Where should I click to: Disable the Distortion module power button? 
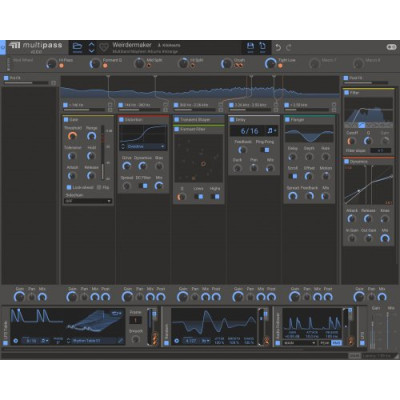coord(121,119)
